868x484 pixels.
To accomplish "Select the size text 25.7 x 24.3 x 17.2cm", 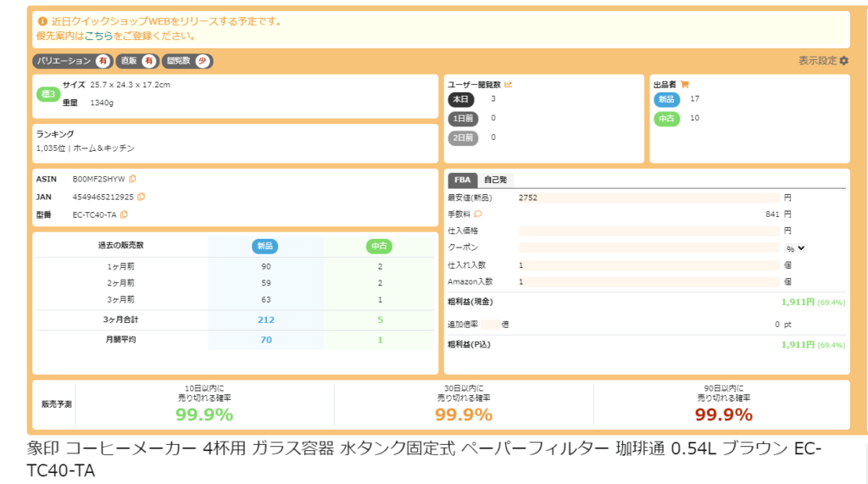I will [x=130, y=85].
